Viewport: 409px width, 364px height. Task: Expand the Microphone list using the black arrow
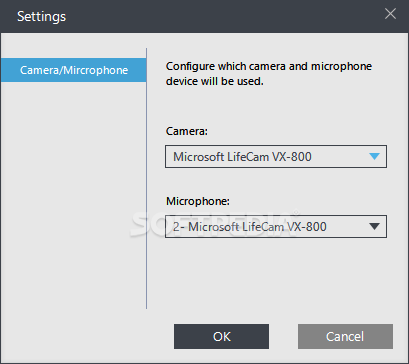point(375,227)
